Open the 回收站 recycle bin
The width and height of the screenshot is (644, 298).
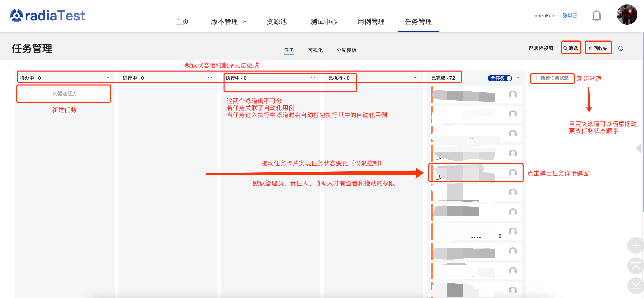(598, 48)
